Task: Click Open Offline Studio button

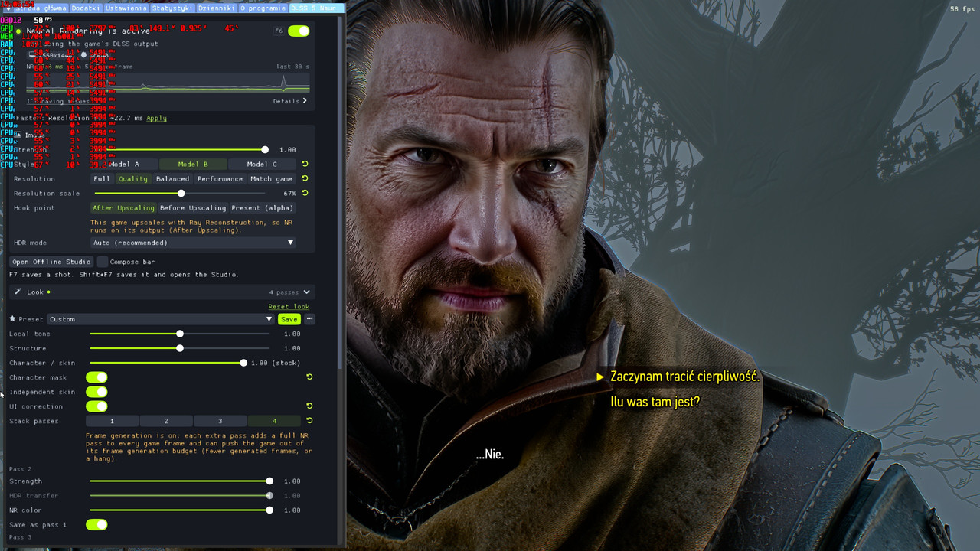Action: (x=51, y=262)
